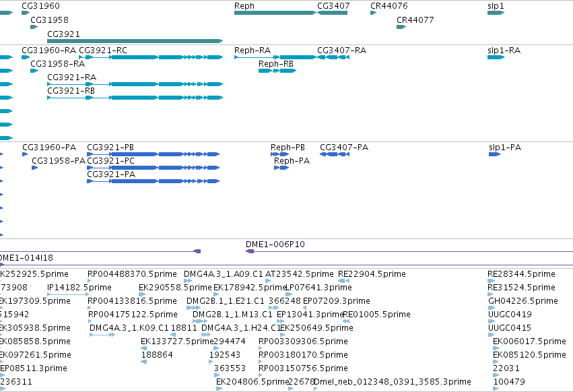Click the CG31958-PA label
The height and width of the screenshot is (392, 573).
coord(59,161)
